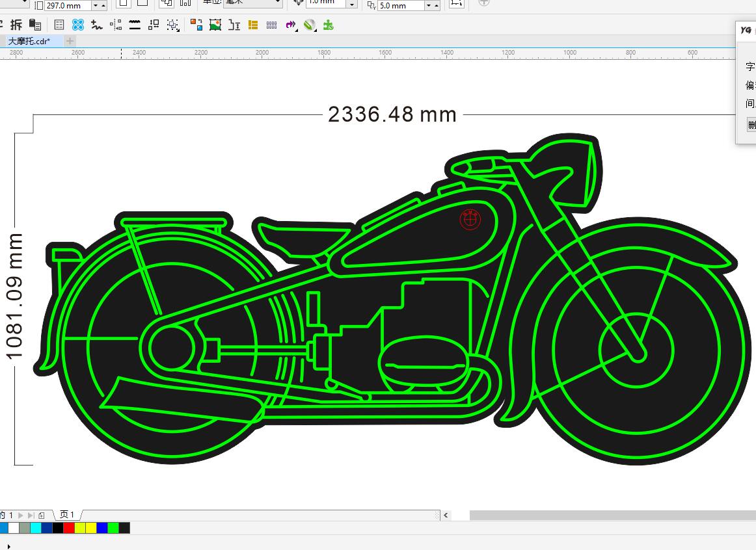Click the plus-with-wavy-line toolbar icon

tap(97, 25)
